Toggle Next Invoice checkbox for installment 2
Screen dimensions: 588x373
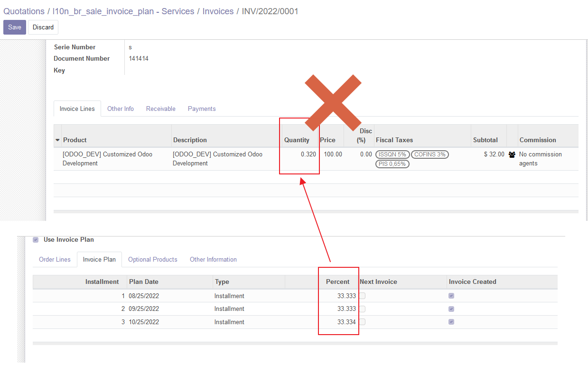[362, 309]
